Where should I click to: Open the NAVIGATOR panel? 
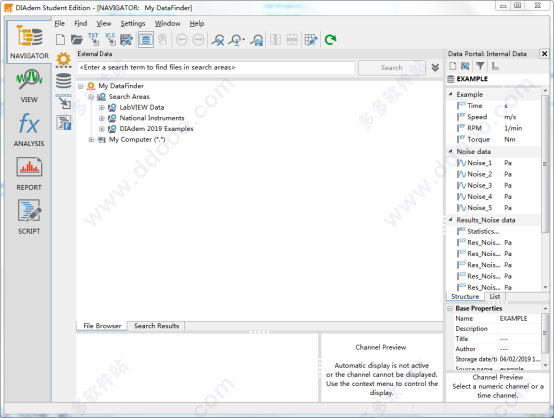tap(29, 42)
